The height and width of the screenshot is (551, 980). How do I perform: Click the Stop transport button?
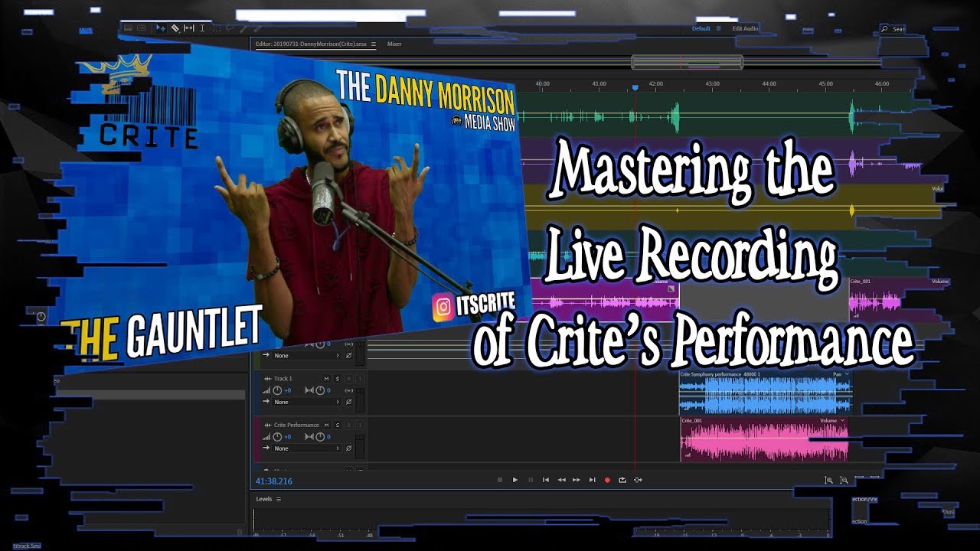(x=500, y=480)
